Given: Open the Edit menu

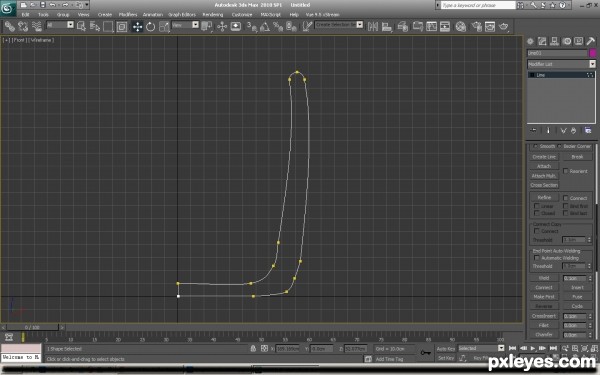Looking at the screenshot, I should coord(25,15).
